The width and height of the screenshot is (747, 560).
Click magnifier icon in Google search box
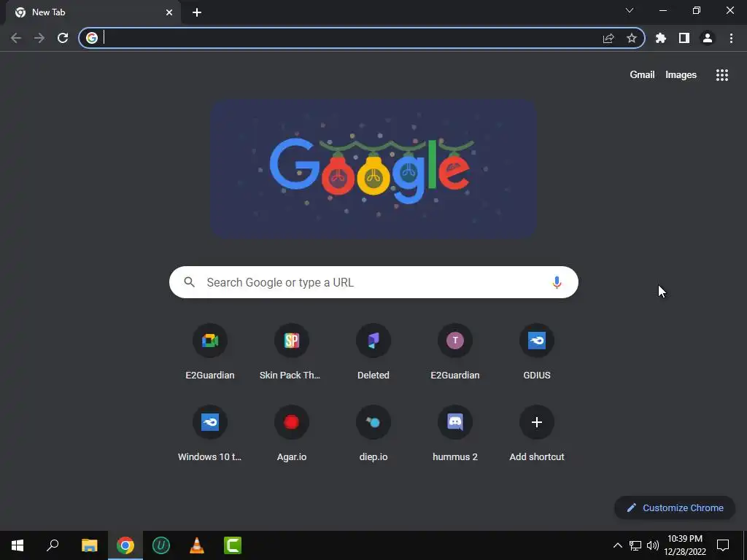coord(189,282)
